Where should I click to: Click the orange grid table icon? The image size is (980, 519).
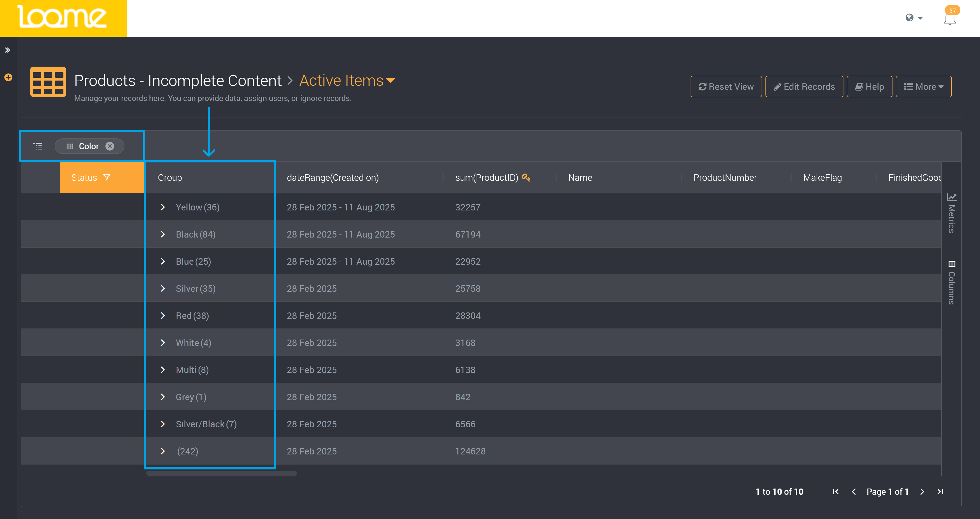click(x=48, y=82)
